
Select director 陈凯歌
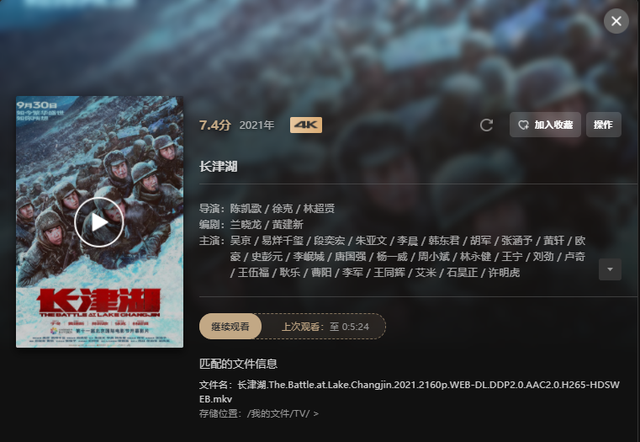coord(246,209)
